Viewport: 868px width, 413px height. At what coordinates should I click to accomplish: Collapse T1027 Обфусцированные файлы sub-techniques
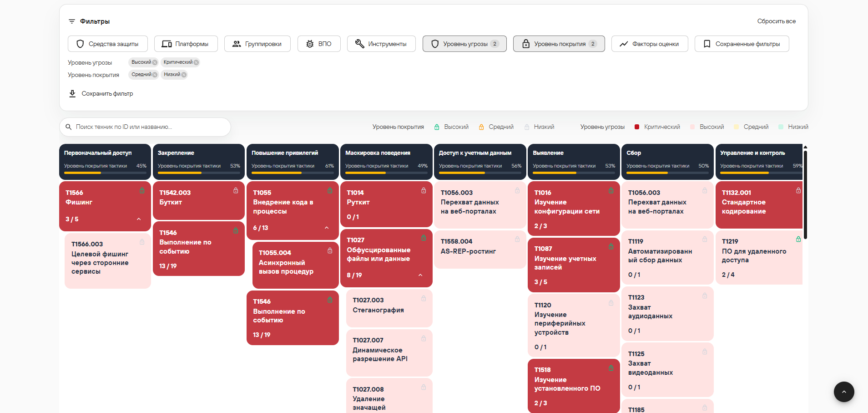coord(420,275)
